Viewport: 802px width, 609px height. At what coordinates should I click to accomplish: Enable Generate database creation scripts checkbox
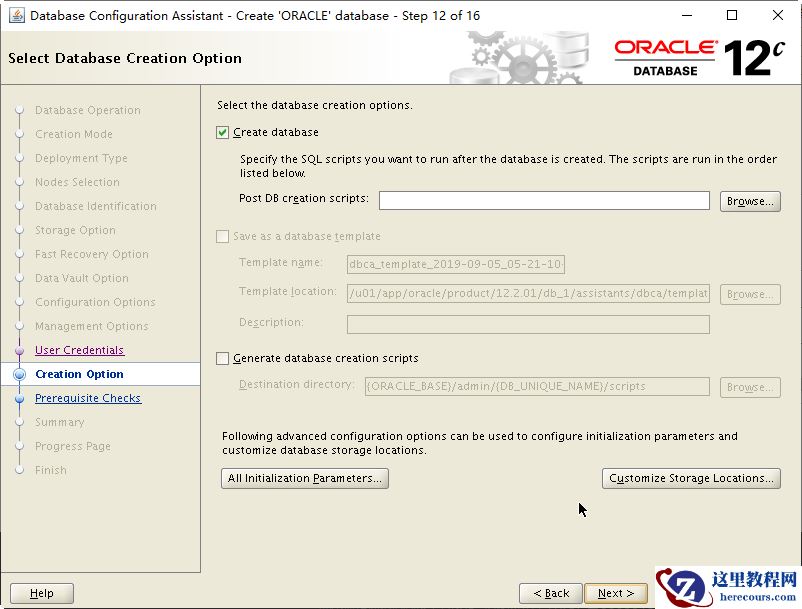click(222, 358)
